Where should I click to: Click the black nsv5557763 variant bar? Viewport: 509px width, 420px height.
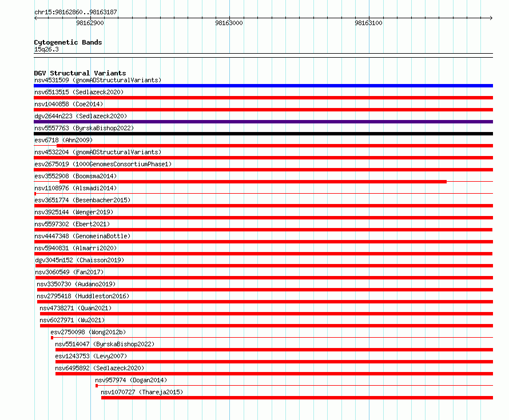point(263,134)
